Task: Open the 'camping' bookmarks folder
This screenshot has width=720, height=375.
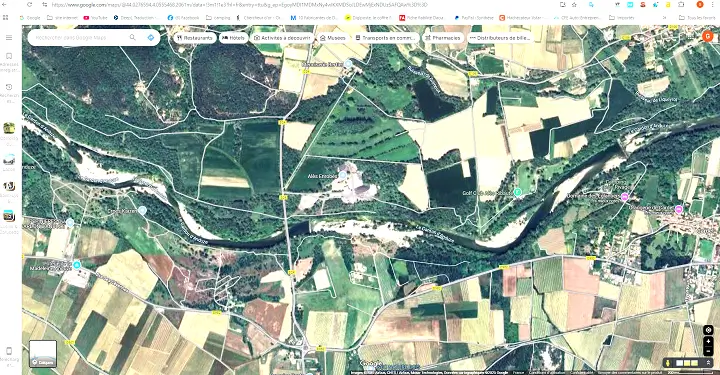Action: pyautogui.click(x=218, y=17)
